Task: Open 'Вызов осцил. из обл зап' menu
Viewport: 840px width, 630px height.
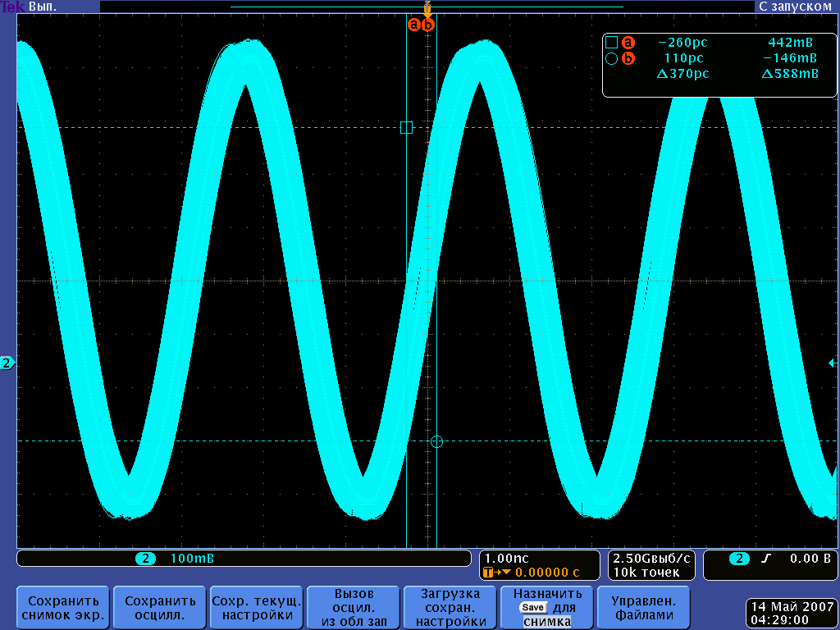Action: (x=354, y=608)
